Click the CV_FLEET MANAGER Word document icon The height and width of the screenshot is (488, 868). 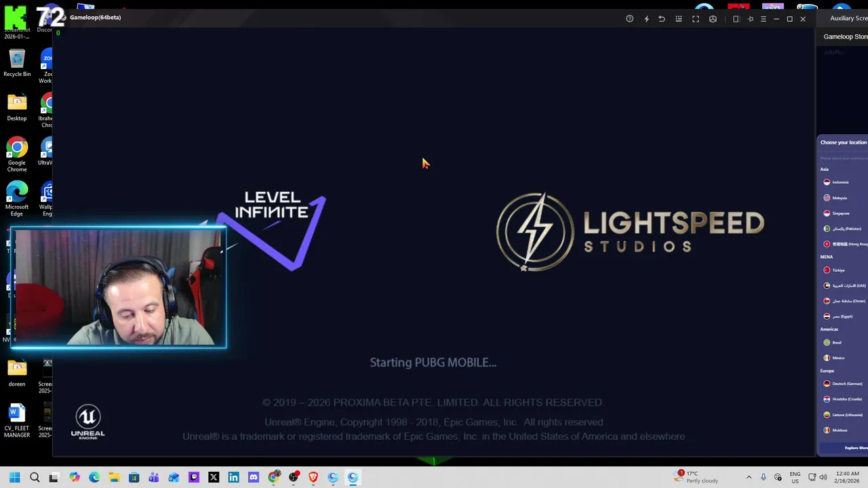tap(17, 421)
